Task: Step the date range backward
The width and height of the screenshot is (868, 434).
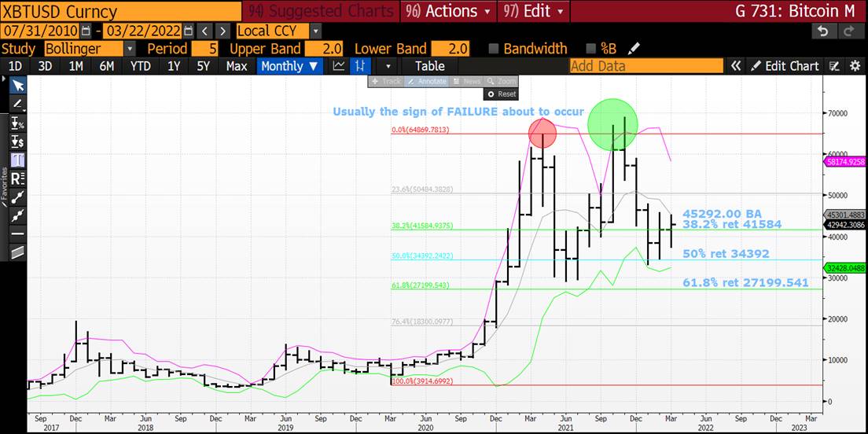Action: point(204,31)
